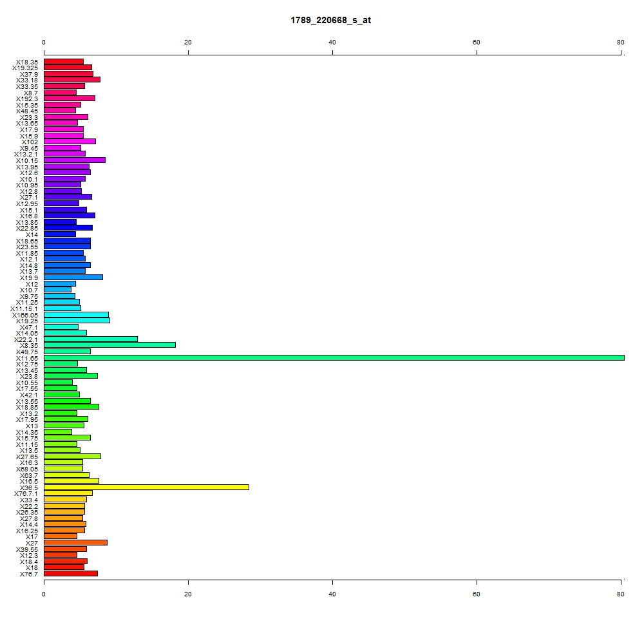Click the row label X48.45
644x644 pixels.
pos(27,111)
